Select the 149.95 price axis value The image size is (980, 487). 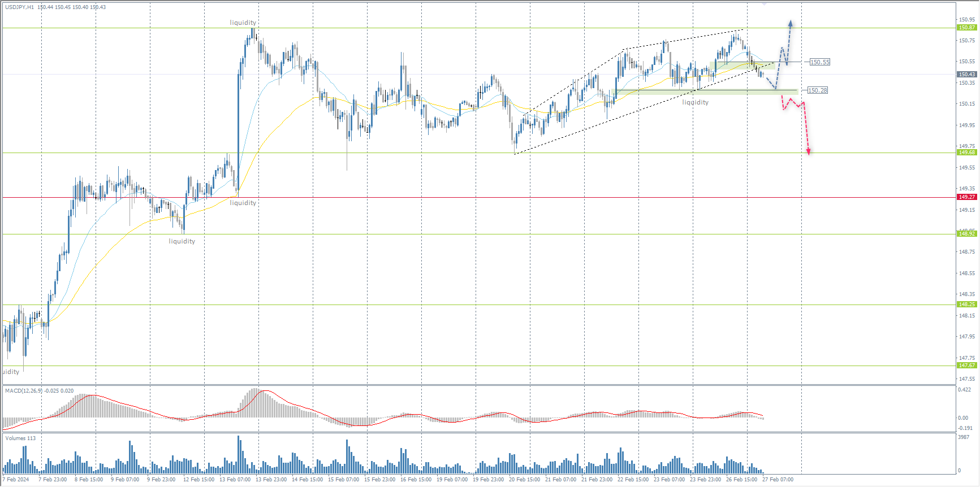tap(967, 125)
